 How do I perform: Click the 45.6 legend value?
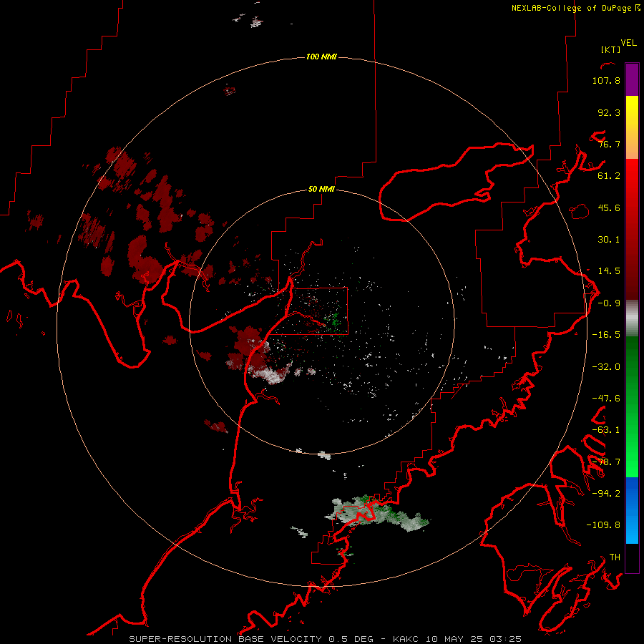[609, 208]
